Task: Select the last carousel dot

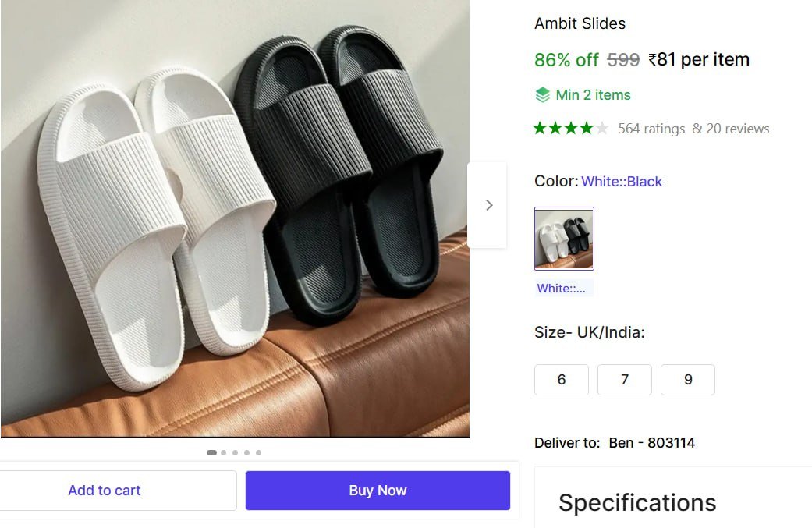Action: point(259,452)
